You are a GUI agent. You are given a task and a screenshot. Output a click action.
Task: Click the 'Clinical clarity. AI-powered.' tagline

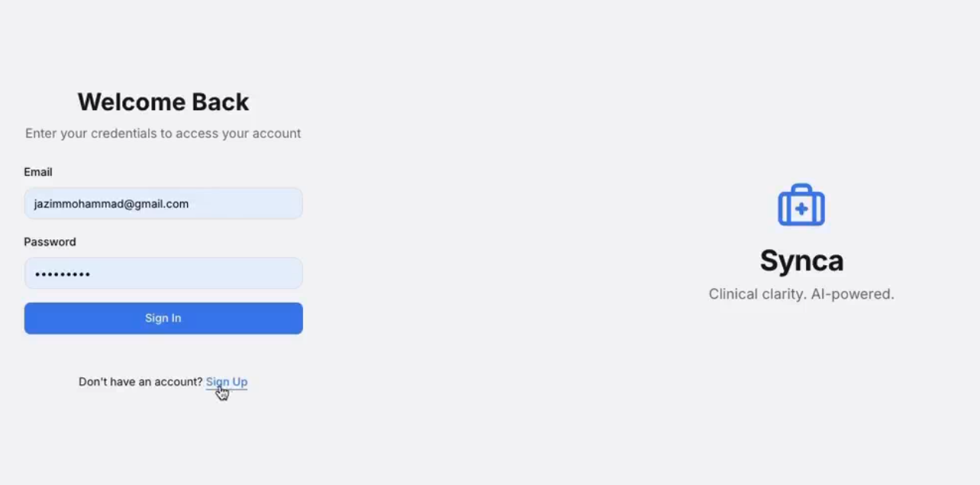point(801,294)
